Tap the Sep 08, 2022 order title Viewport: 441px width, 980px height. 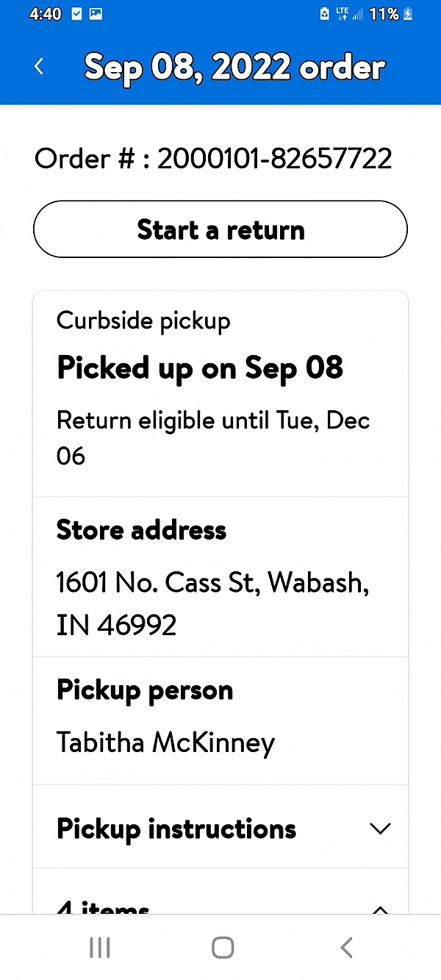(x=234, y=66)
